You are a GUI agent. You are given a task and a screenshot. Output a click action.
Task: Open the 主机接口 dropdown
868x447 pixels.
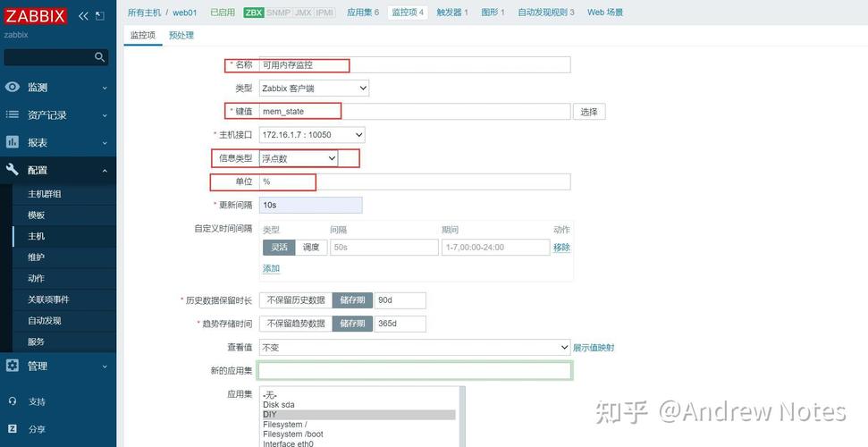(x=312, y=135)
